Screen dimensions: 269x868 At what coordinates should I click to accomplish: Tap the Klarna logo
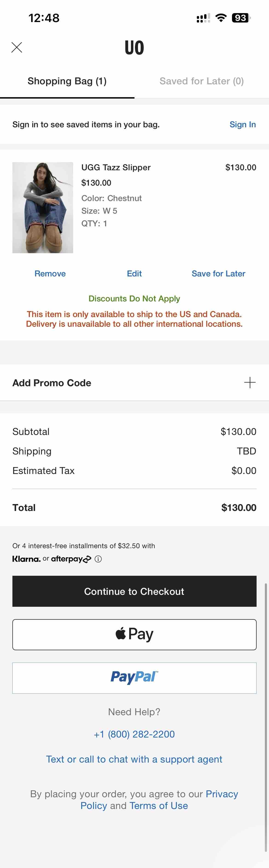click(x=26, y=559)
